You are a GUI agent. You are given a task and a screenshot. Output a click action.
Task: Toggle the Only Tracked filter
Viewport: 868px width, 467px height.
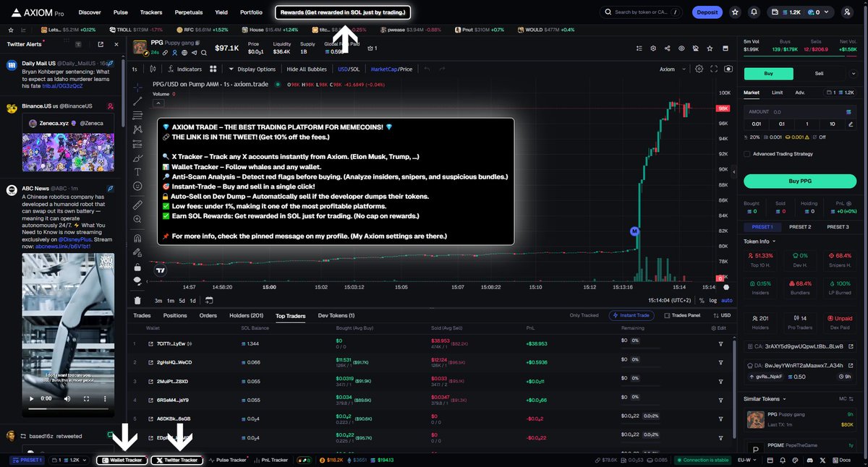click(584, 315)
